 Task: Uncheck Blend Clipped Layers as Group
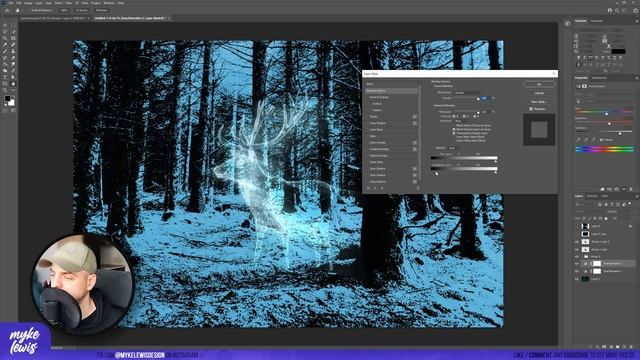click(x=454, y=129)
